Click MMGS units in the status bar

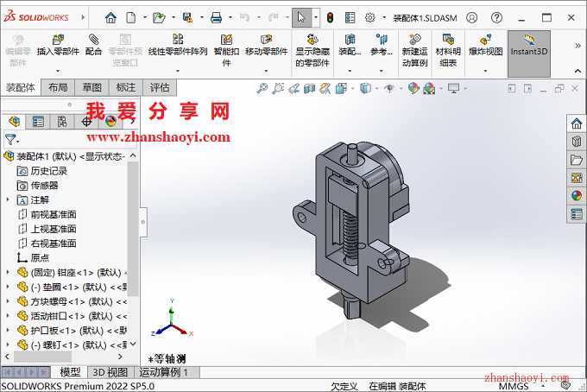pyautogui.click(x=513, y=386)
